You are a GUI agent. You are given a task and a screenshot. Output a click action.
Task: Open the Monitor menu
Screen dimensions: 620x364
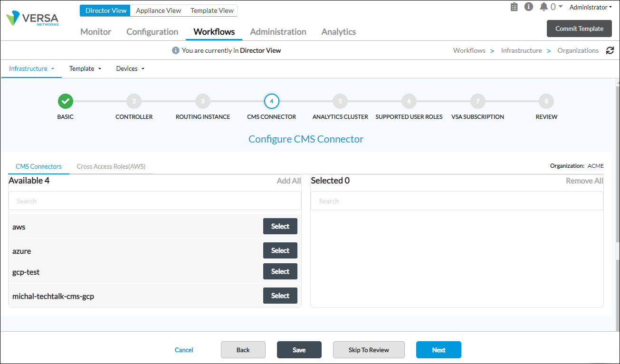[95, 32]
